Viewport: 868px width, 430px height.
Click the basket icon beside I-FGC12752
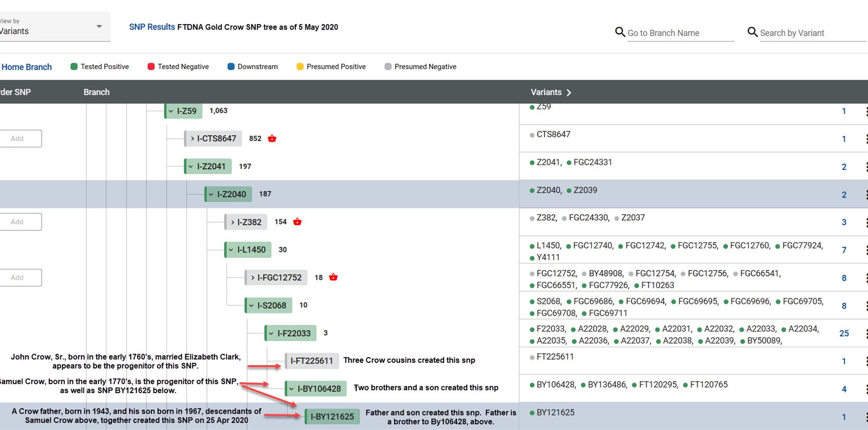point(333,277)
